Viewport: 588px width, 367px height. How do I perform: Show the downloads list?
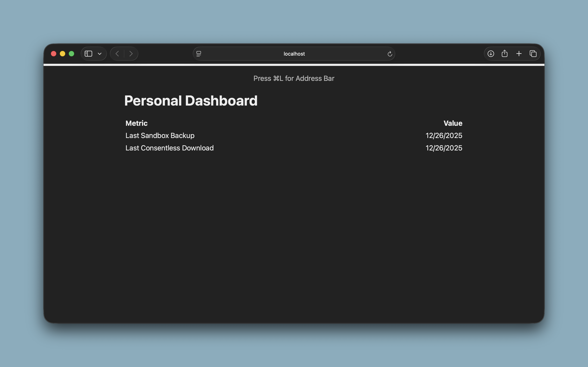(491, 54)
